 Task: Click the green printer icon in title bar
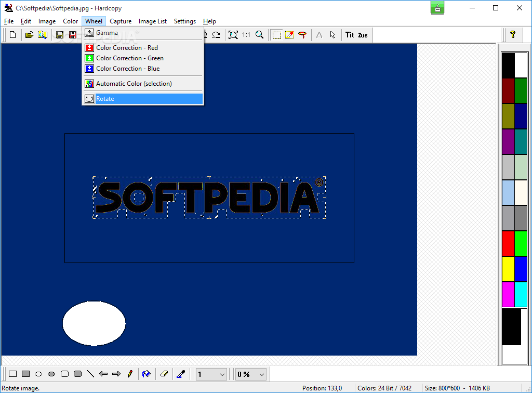point(437,8)
